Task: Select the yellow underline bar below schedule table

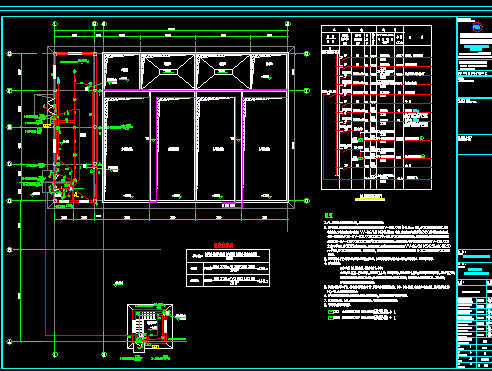Action: pos(370,200)
